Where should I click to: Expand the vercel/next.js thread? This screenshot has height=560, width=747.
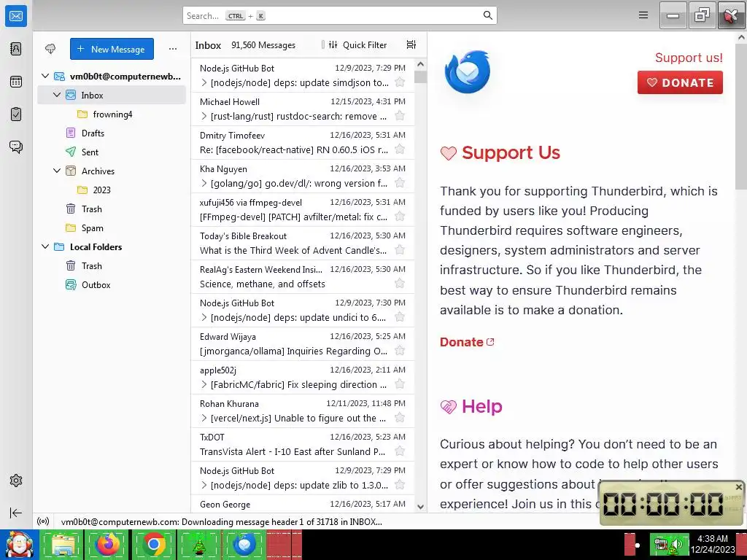[204, 418]
